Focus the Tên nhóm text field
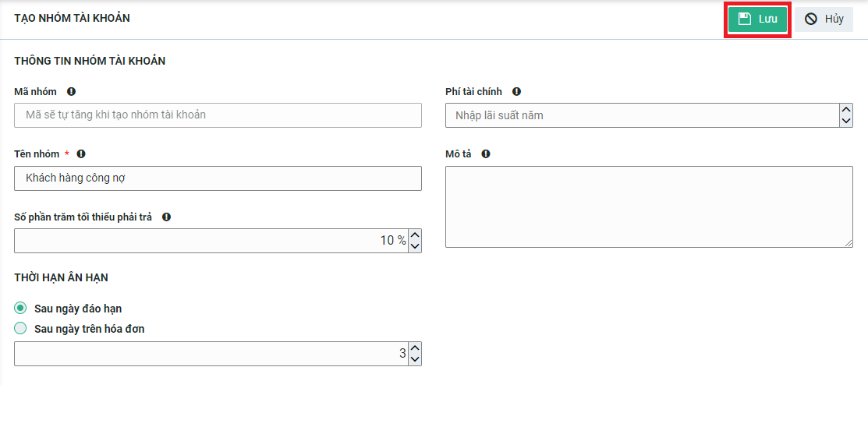The height and width of the screenshot is (427, 868). 218,178
